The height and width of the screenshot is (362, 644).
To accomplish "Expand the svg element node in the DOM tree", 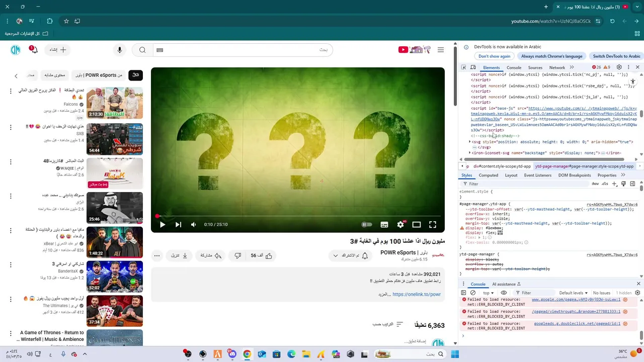I will tap(470, 142).
